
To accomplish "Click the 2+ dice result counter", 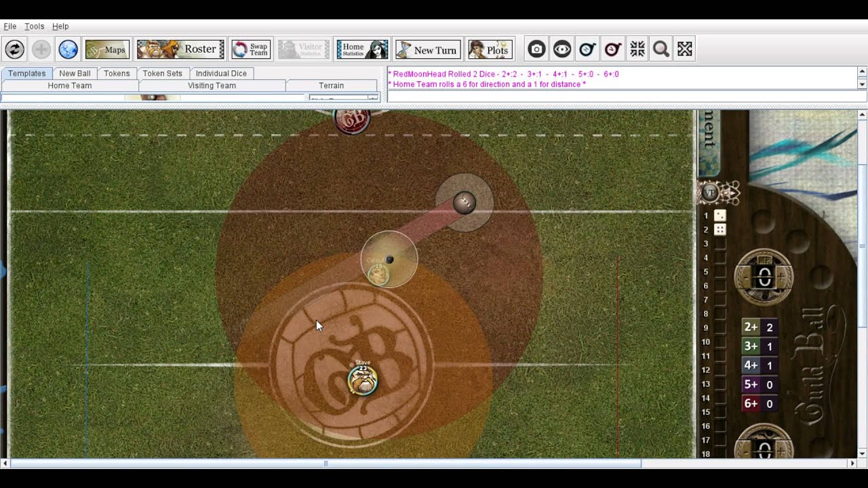I will tap(760, 327).
